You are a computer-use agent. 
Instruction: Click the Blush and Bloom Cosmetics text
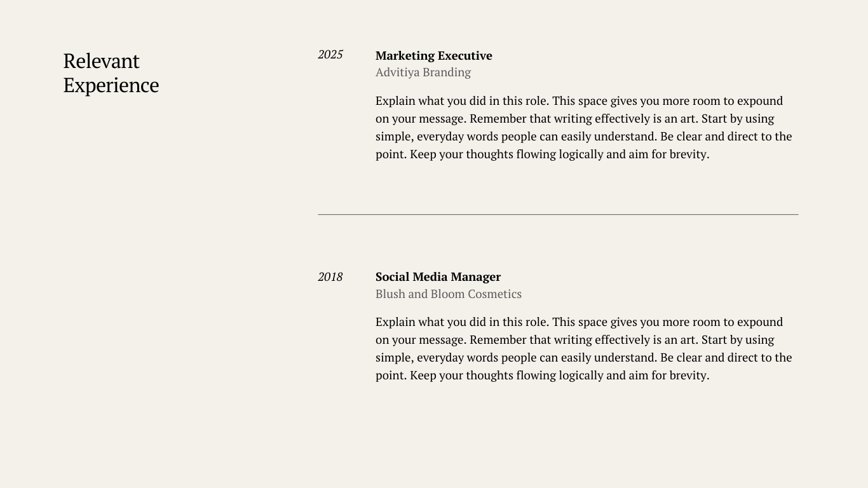tap(449, 294)
